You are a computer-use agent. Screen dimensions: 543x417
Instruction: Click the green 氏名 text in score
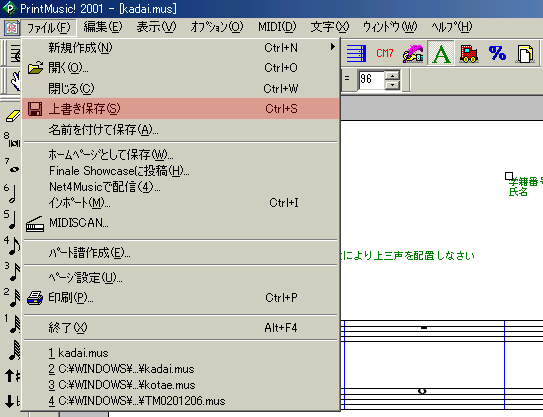(x=518, y=192)
